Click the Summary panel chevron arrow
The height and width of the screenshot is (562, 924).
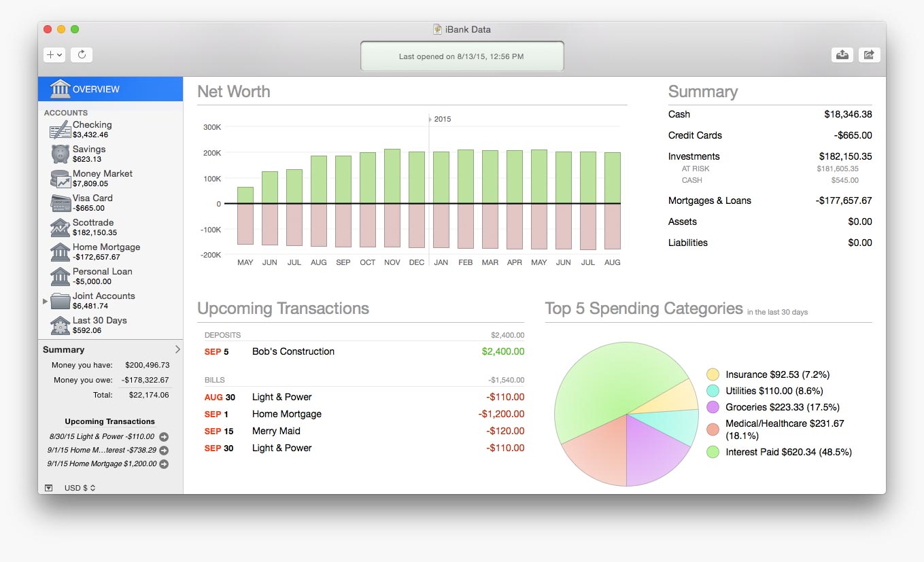177,349
